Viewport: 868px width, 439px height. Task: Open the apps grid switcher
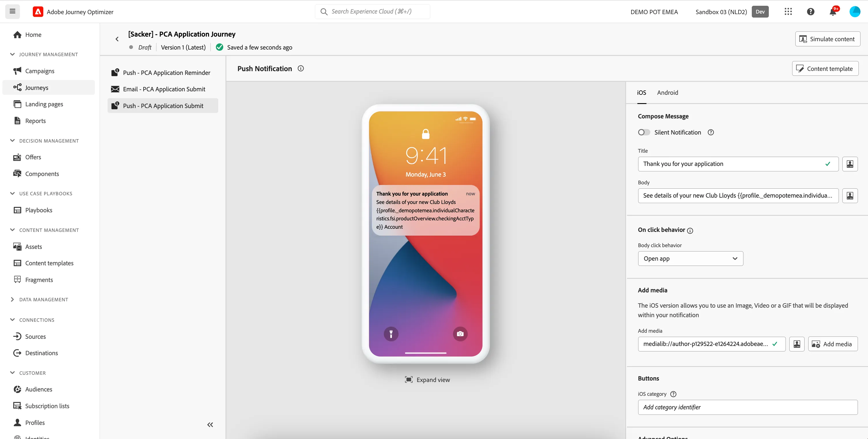788,12
